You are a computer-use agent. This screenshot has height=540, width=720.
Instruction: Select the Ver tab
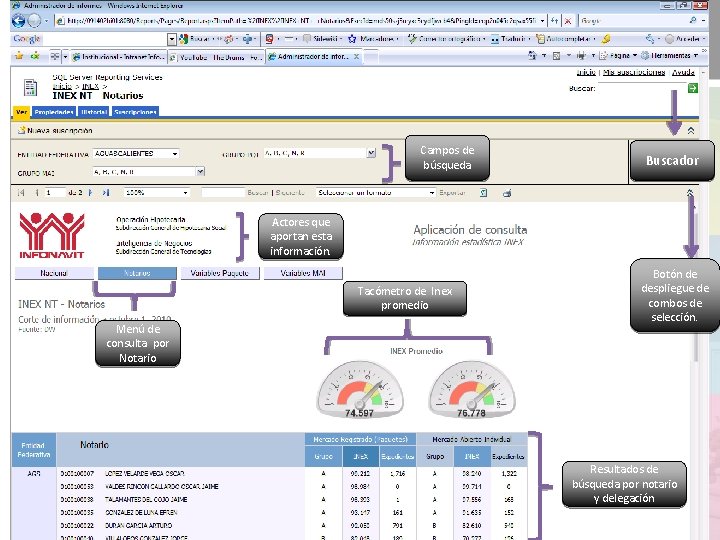(x=22, y=112)
